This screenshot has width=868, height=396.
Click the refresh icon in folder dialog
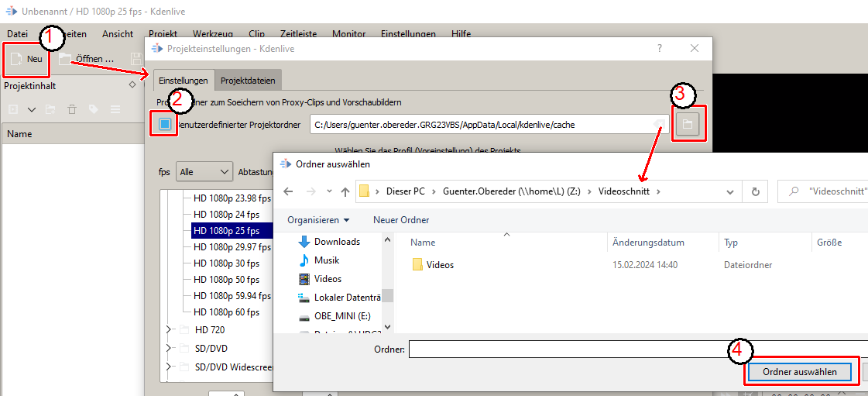point(755,191)
